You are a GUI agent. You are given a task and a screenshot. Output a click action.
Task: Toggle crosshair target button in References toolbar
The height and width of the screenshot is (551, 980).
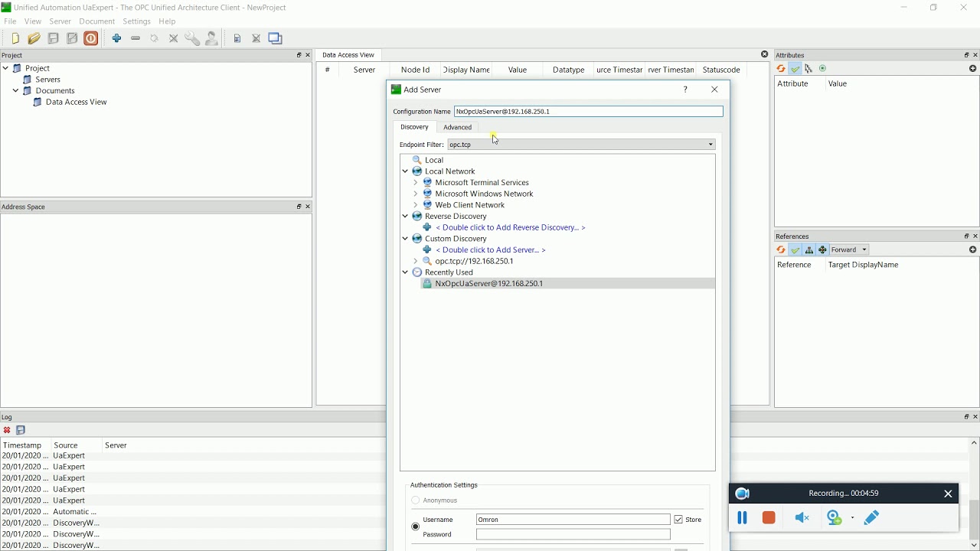[823, 250]
